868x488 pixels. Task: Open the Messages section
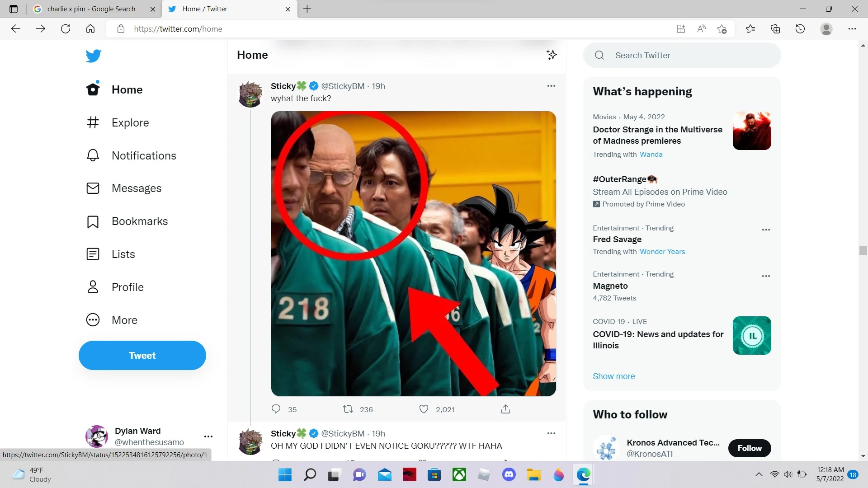click(137, 188)
